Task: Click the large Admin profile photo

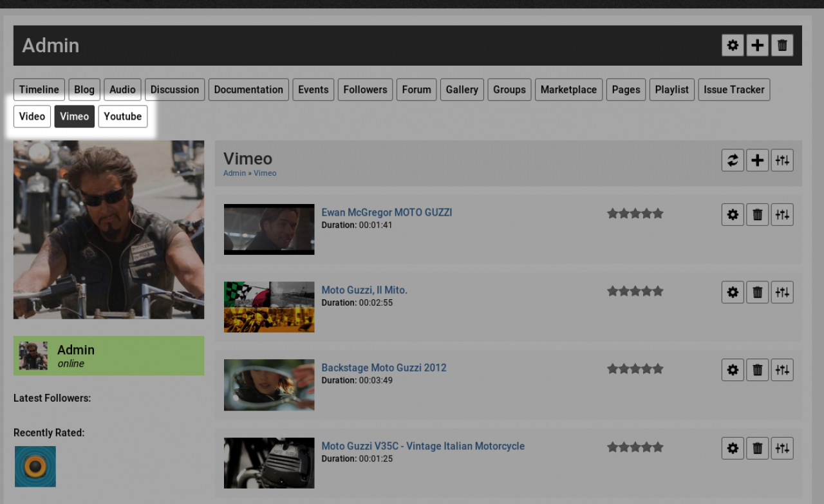Action: [x=109, y=230]
